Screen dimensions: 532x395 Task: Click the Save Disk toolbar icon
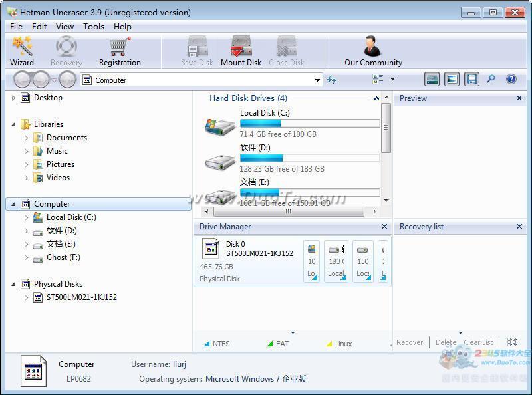pyautogui.click(x=198, y=46)
